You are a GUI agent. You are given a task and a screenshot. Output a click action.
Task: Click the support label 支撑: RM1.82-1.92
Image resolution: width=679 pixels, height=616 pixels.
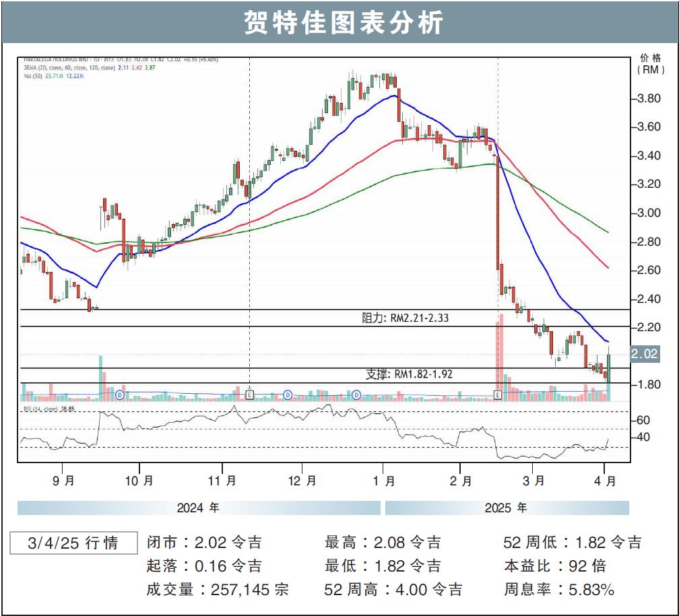[x=410, y=374]
